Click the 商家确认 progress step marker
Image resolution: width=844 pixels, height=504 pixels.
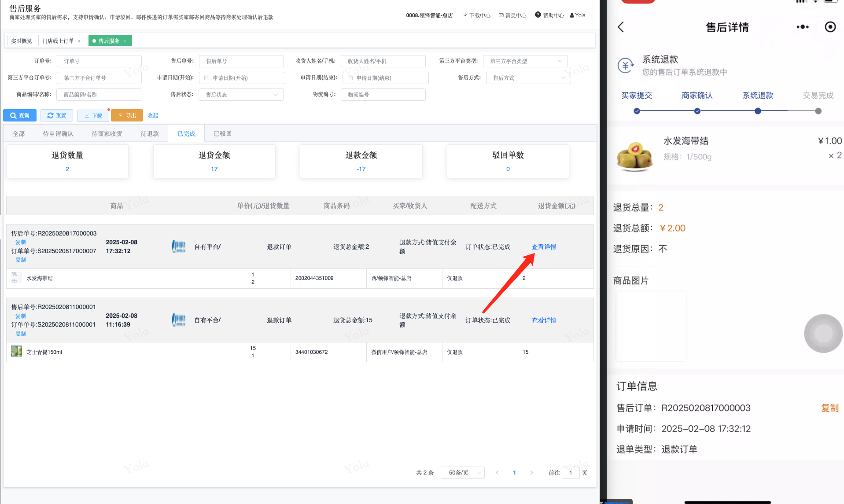click(x=697, y=111)
